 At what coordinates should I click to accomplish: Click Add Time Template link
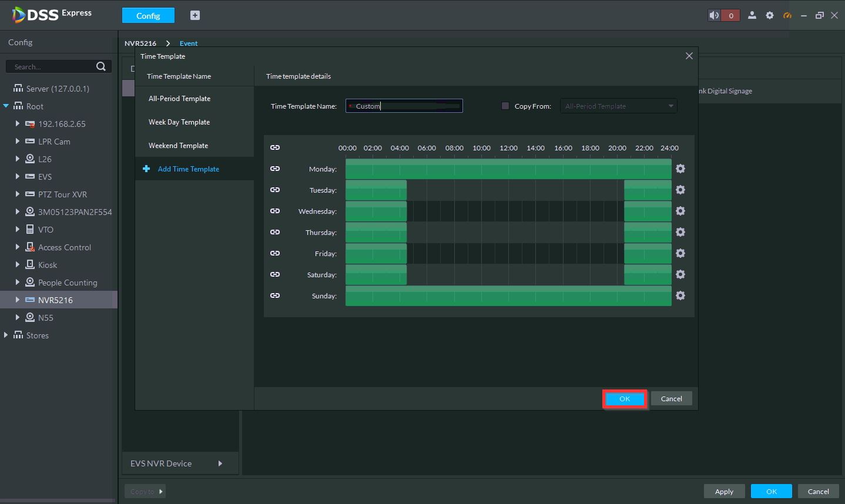(188, 169)
